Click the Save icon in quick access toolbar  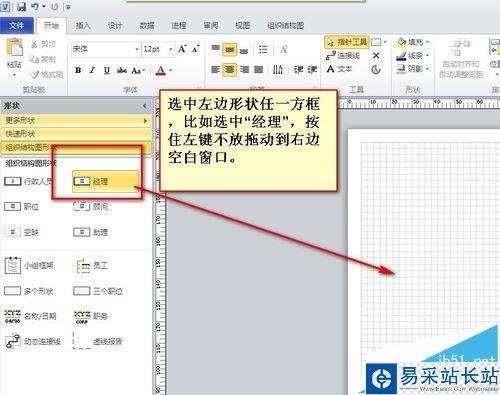pos(21,6)
